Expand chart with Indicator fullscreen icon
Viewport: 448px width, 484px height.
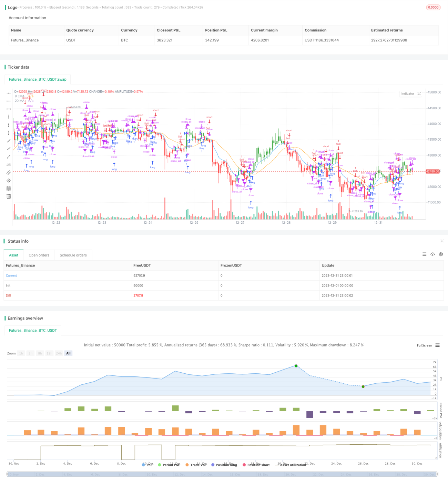pyautogui.click(x=419, y=94)
